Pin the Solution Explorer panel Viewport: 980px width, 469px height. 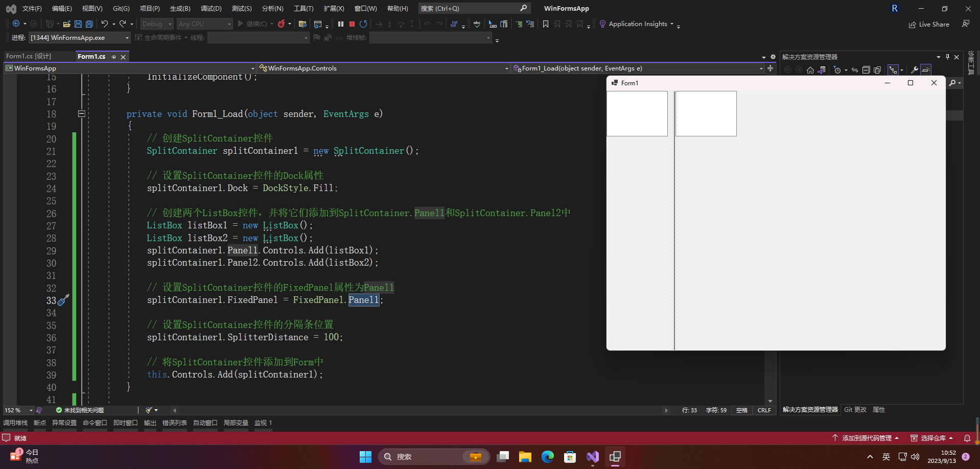click(x=948, y=57)
